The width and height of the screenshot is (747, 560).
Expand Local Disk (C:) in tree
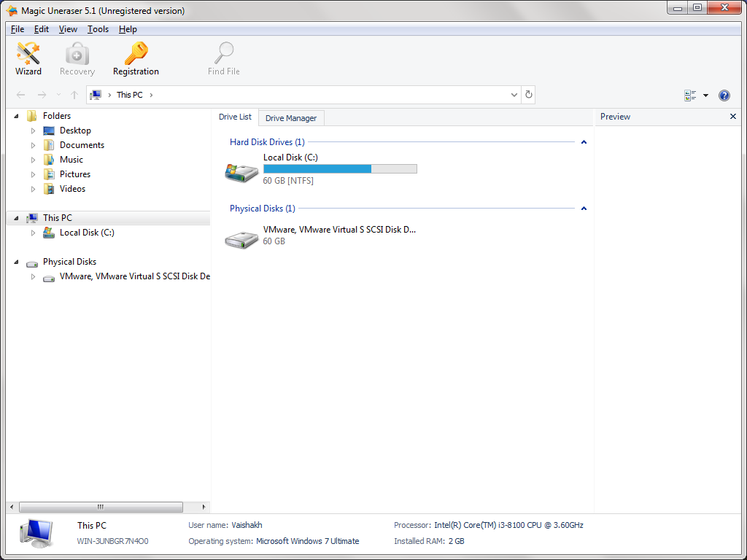pyautogui.click(x=33, y=233)
